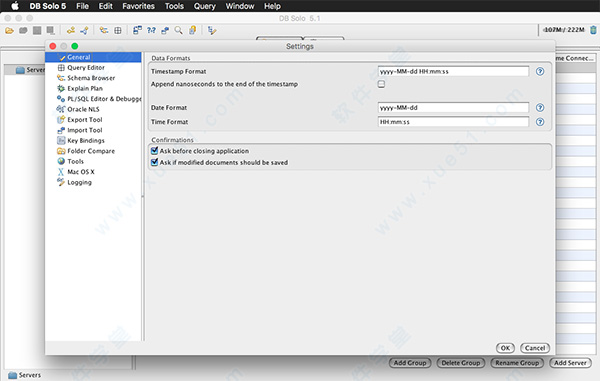Click the yellow documents toolbar icon
Image resolution: width=600 pixels, height=381 pixels.
click(192, 30)
